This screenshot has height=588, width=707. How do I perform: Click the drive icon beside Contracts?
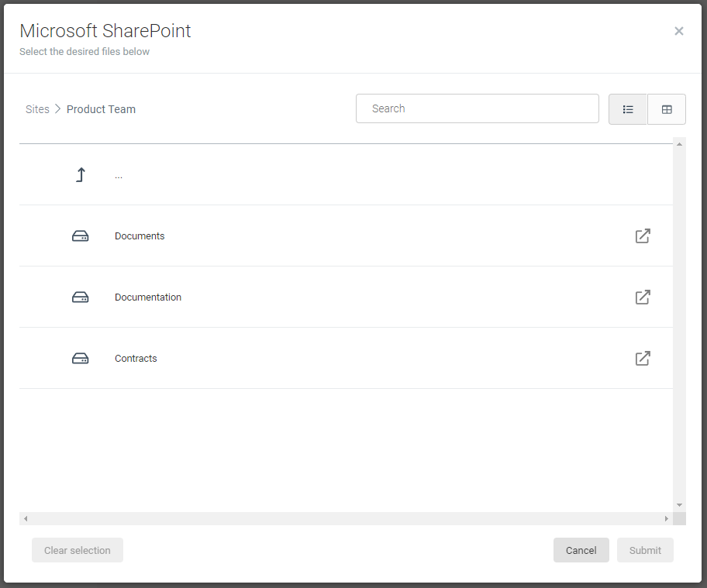80,358
